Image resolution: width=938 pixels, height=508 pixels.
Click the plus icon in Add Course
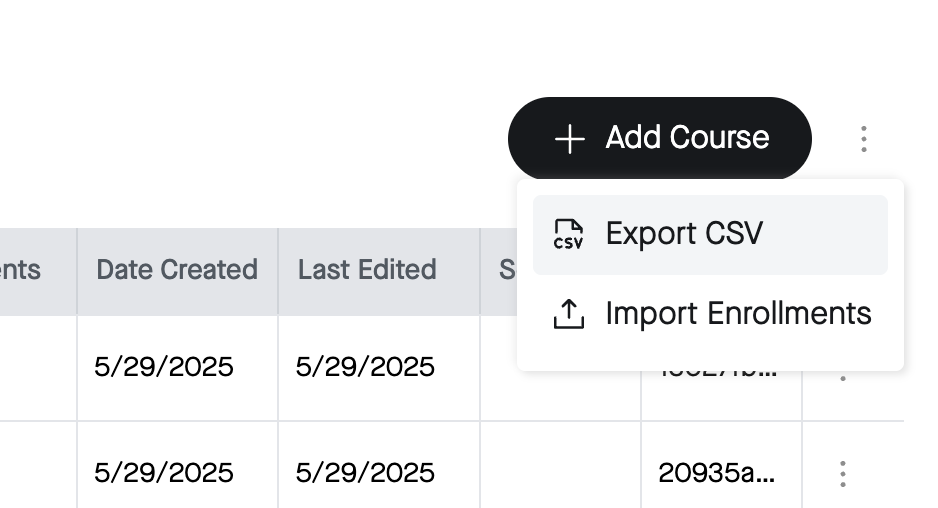point(570,139)
